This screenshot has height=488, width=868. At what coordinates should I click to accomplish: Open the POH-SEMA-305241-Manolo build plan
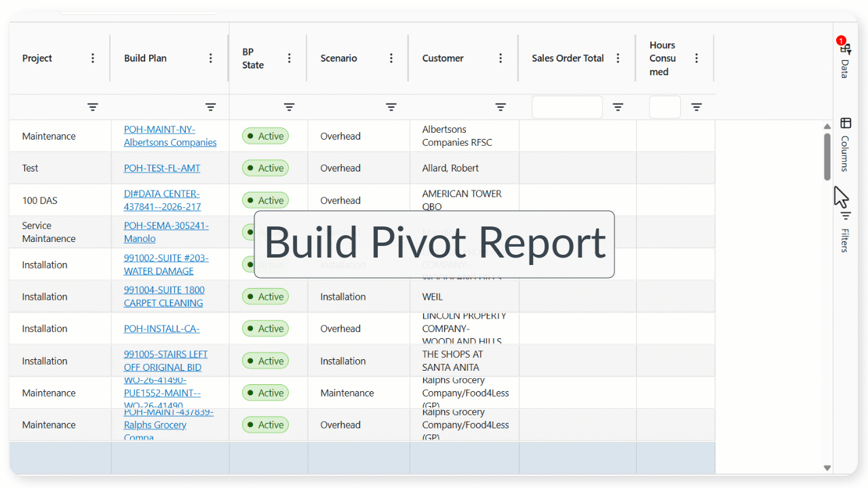pyautogui.click(x=166, y=232)
